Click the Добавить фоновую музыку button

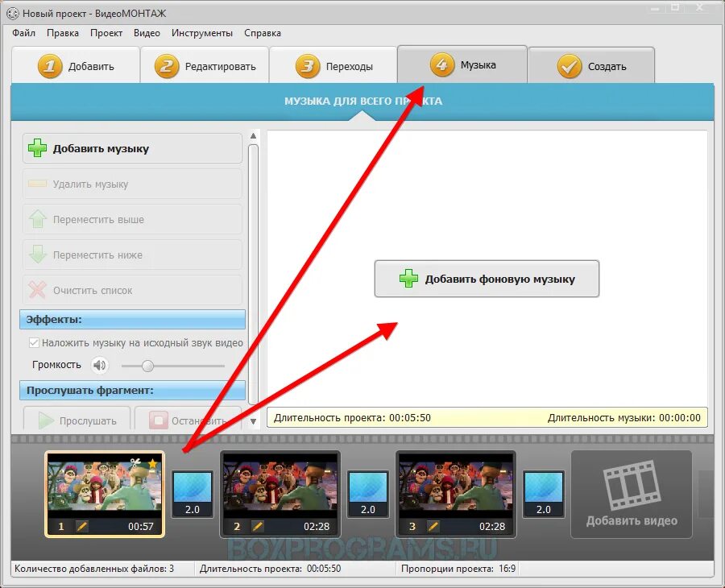487,279
